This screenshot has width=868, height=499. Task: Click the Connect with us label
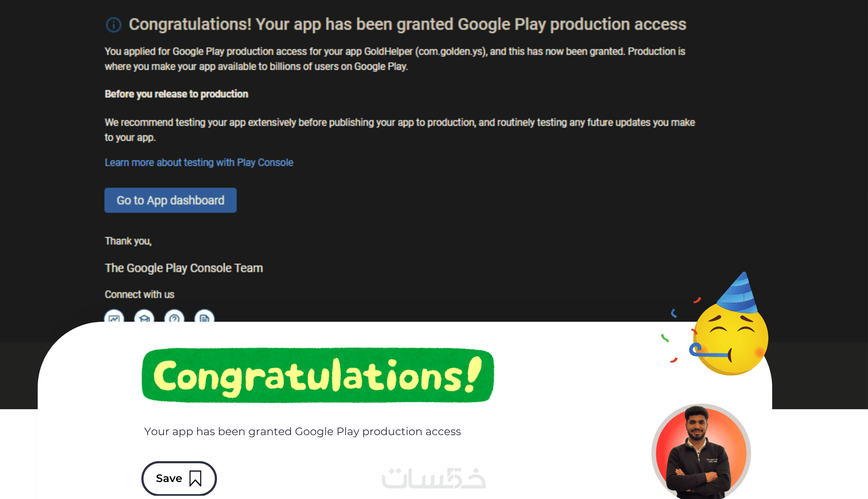[139, 294]
